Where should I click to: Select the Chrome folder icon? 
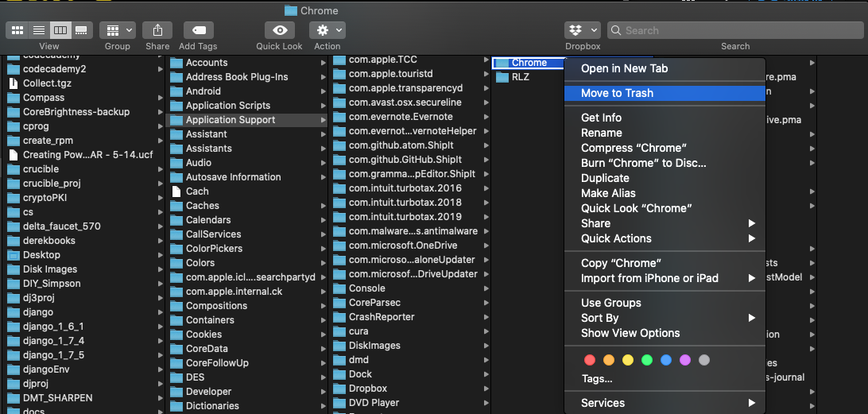click(x=502, y=63)
